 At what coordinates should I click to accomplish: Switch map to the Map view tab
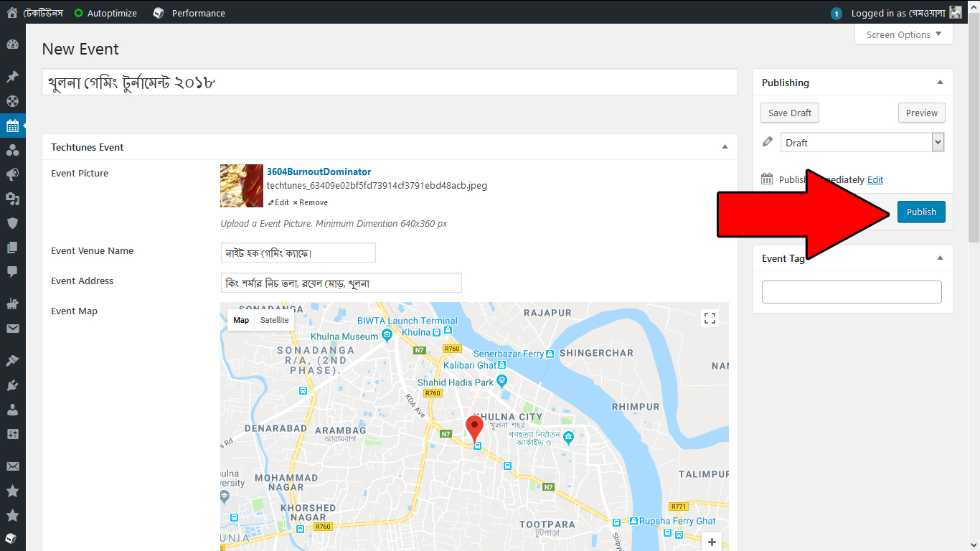point(241,320)
